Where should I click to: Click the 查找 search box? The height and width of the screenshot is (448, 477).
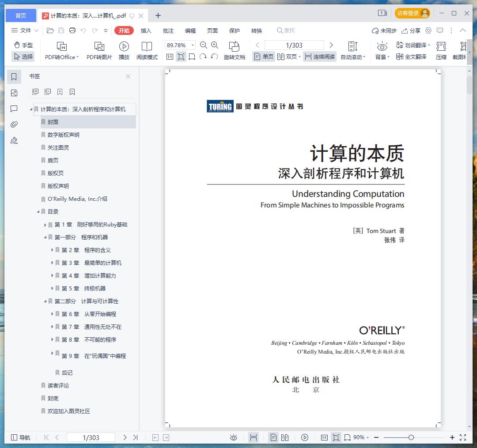tap(286, 30)
